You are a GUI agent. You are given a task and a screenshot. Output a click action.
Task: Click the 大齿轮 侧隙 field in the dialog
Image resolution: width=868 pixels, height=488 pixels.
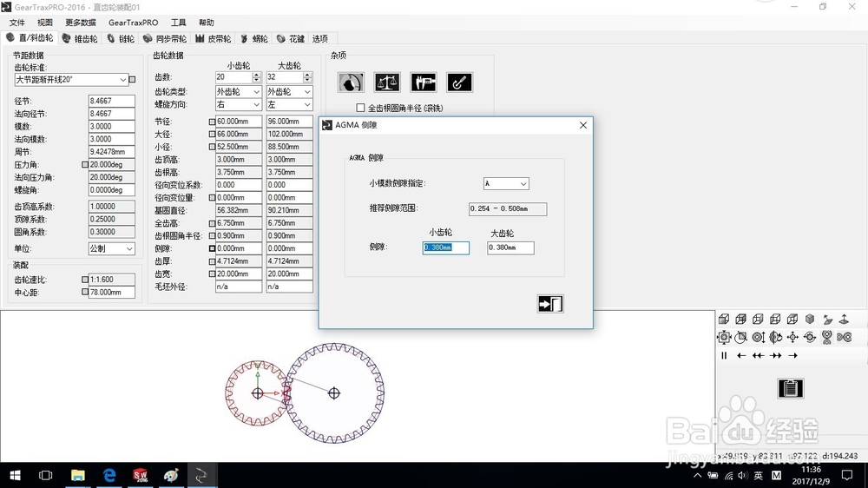click(x=510, y=247)
